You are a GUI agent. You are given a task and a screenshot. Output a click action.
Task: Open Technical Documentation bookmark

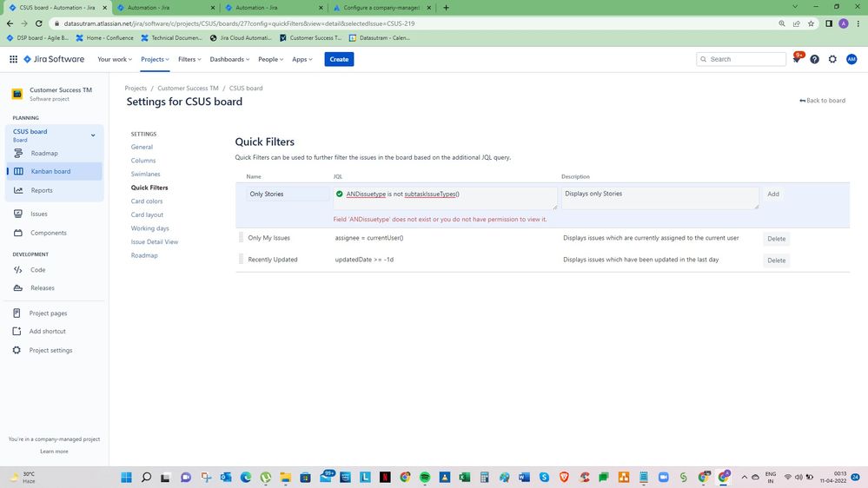point(172,37)
